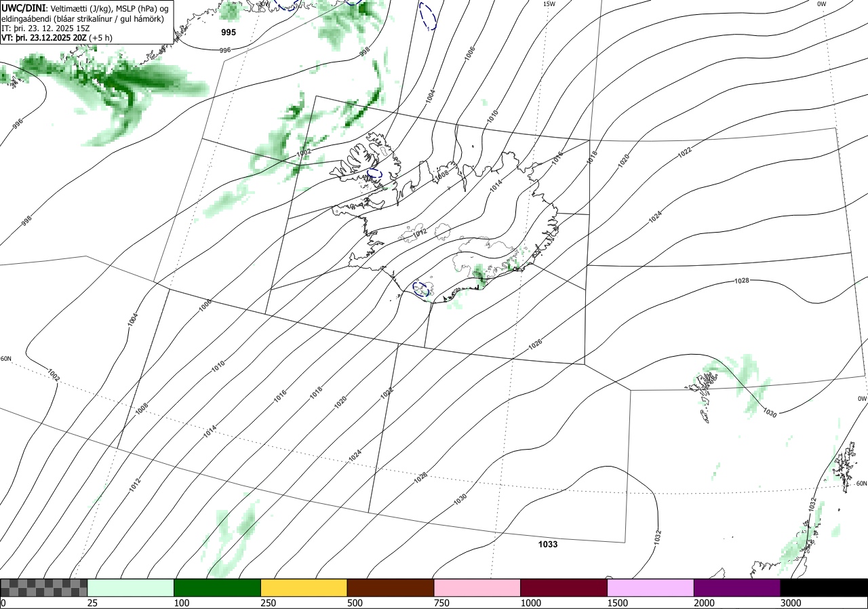Select the 'VT: þri. 23.12.2025 20Z' valid time line
Screen dimensions: 868x609
(x=57, y=37)
